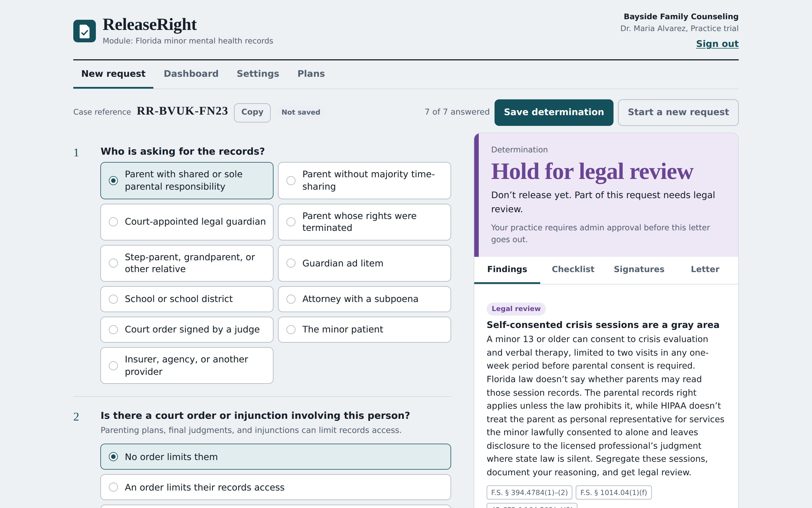Click Start a new request
This screenshot has width=812, height=508.
point(678,112)
